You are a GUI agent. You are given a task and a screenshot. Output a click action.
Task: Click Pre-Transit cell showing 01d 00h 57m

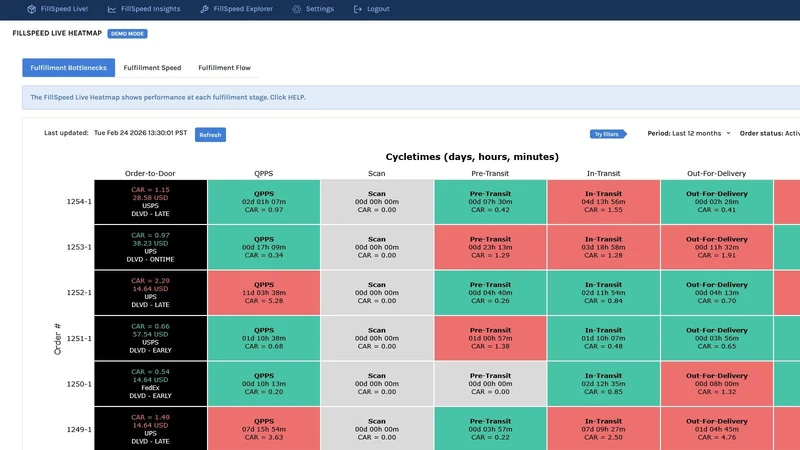pyautogui.click(x=490, y=338)
